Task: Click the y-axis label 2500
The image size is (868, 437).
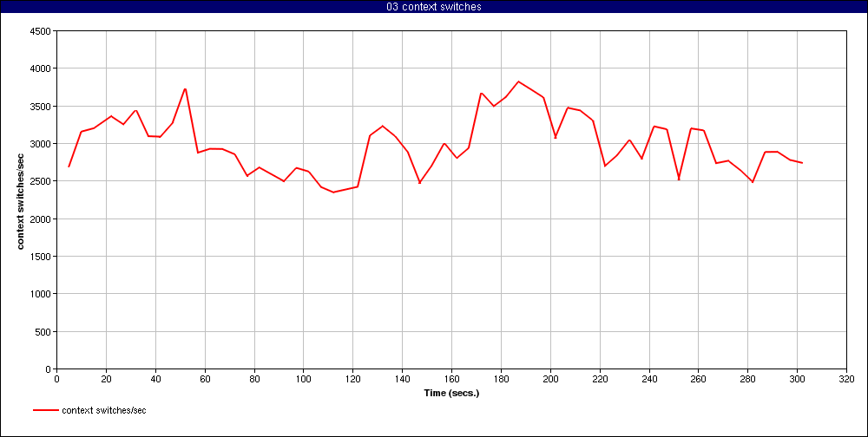Action: (x=42, y=181)
